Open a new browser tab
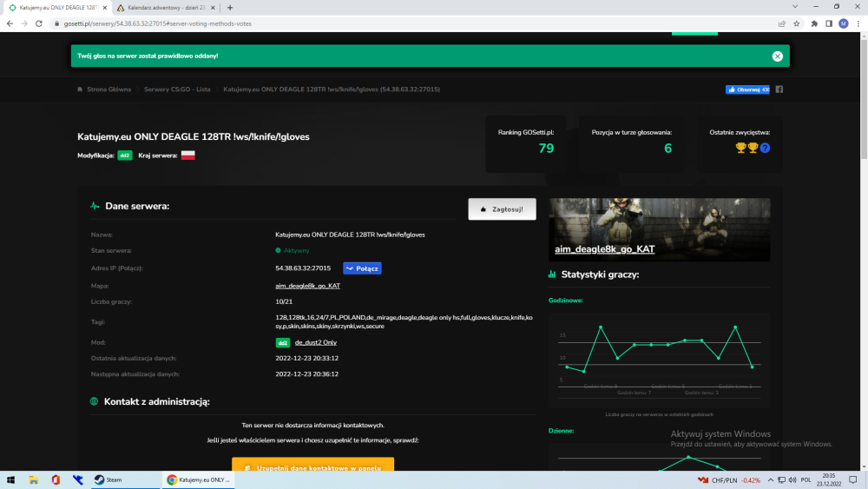Screen dimensions: 868x489 [x=230, y=8]
